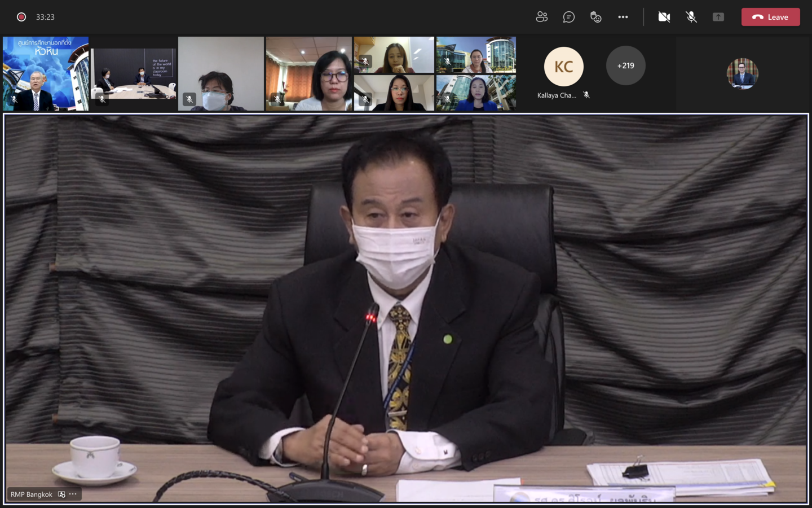Select the conference room classroom-quote video tile
This screenshot has width=812, height=508.
pyautogui.click(x=134, y=73)
